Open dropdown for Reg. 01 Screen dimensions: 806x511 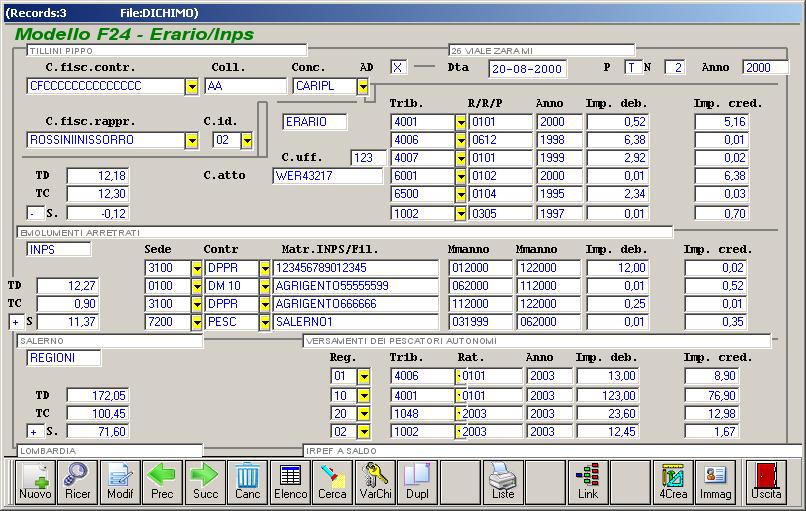point(363,376)
